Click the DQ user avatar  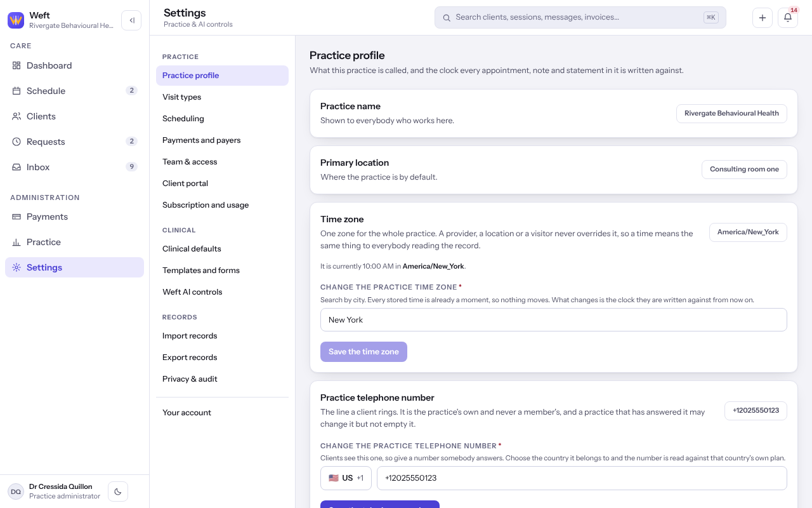[x=16, y=491]
